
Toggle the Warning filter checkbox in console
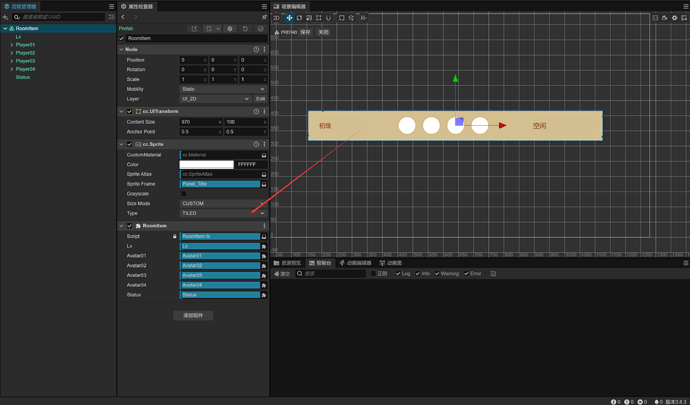pyautogui.click(x=437, y=273)
